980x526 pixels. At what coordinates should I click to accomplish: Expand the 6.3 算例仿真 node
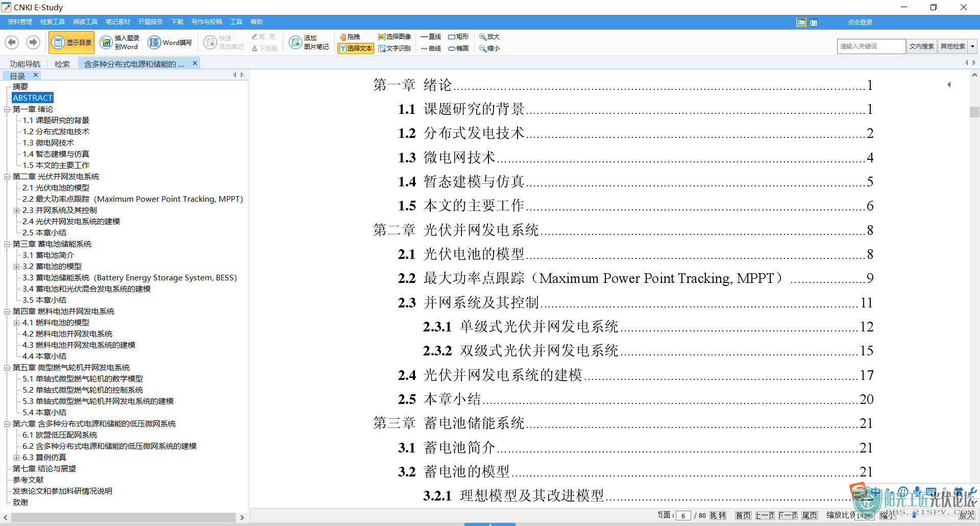[x=17, y=458]
